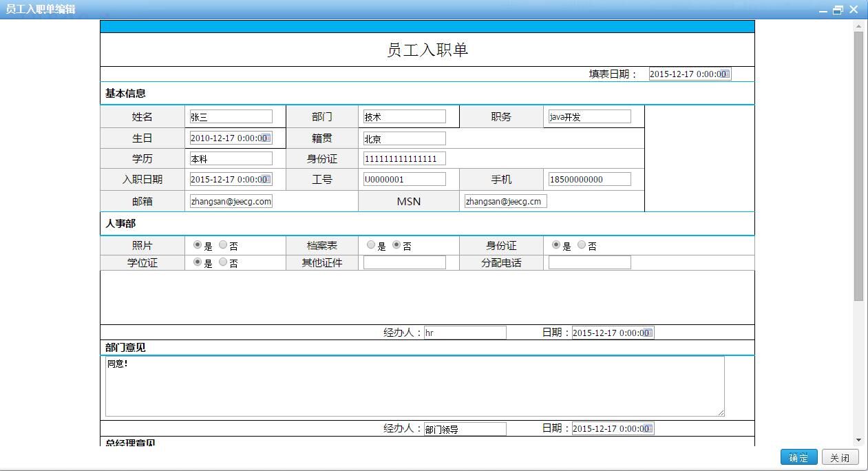
Task: Click the 关闭 button
Action: point(840,458)
